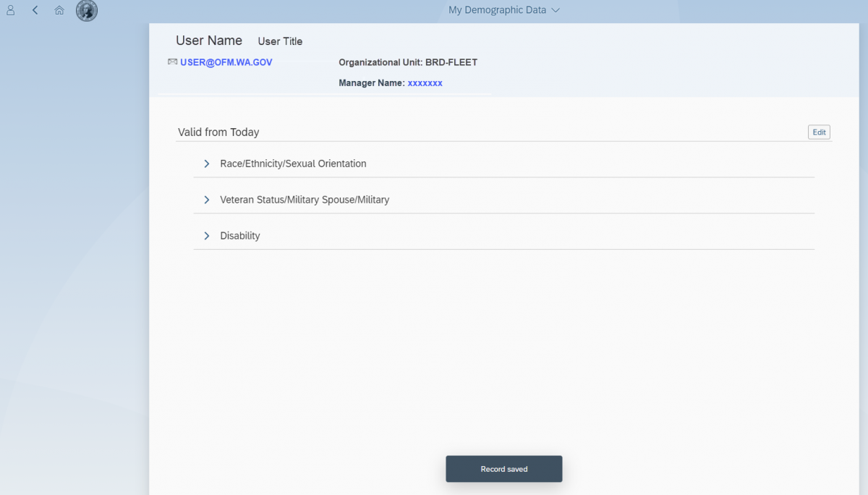Image resolution: width=868 pixels, height=495 pixels.
Task: Expand the Race/Ethnicity/Sexual Orientation section
Action: click(x=293, y=164)
